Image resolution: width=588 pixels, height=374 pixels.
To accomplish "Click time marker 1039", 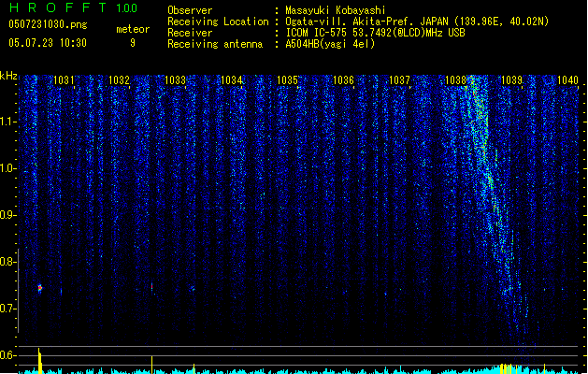I will point(512,80).
